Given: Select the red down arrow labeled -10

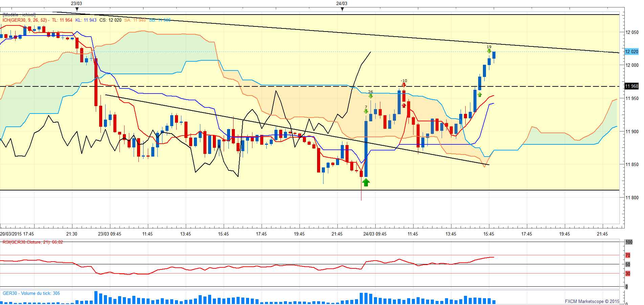Looking at the screenshot, I should 404,85.
